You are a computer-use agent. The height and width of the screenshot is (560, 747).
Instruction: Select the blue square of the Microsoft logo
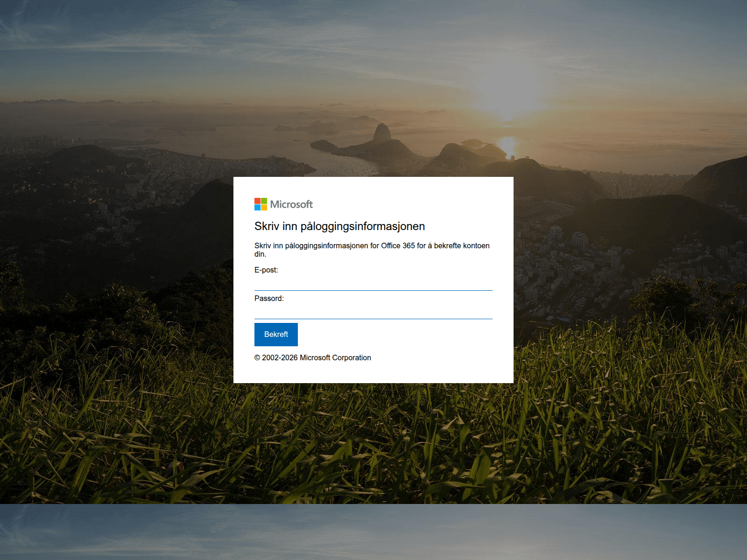[x=257, y=207]
